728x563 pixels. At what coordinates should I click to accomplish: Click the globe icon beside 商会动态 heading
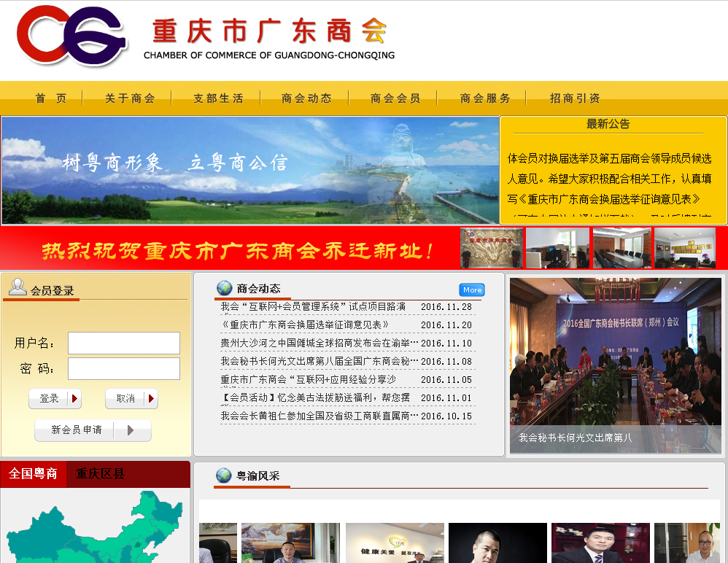(x=224, y=288)
